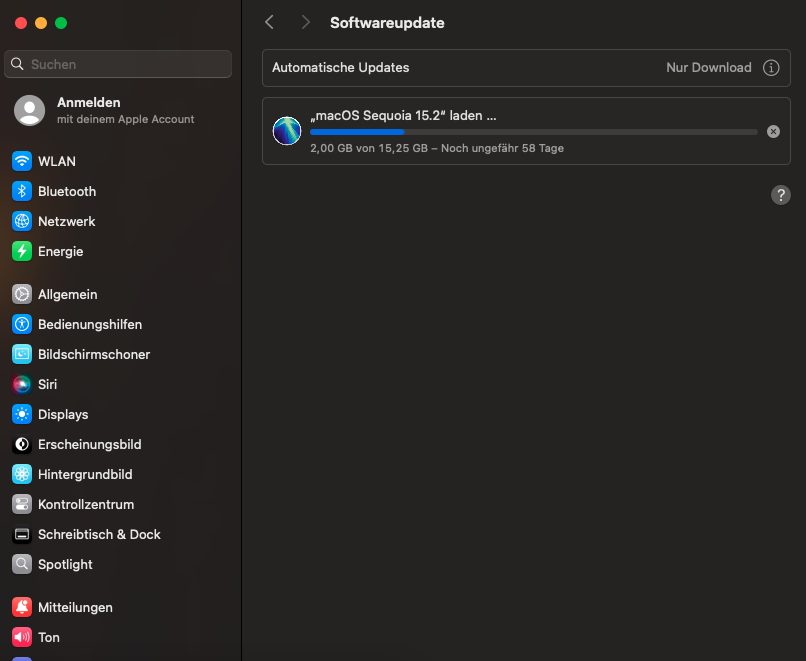
Task: Go forward with the right chevron
Action: point(305,22)
